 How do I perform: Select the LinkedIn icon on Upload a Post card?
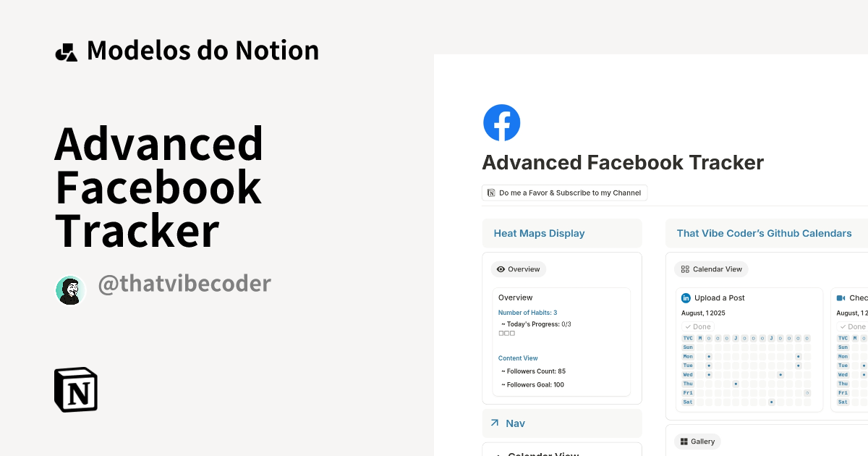[x=686, y=297]
